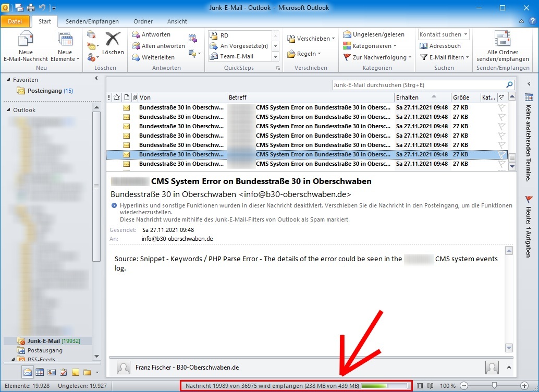Switch to the Ordner tab
This screenshot has width=539, height=392.
[x=143, y=21]
